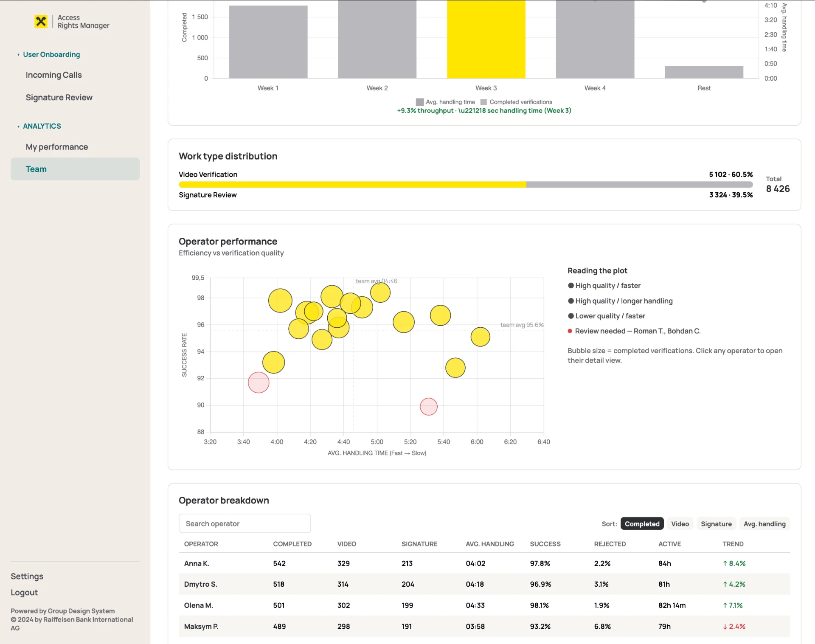815x644 pixels.
Task: Sort breakdown by Avg. handling
Action: [764, 523]
